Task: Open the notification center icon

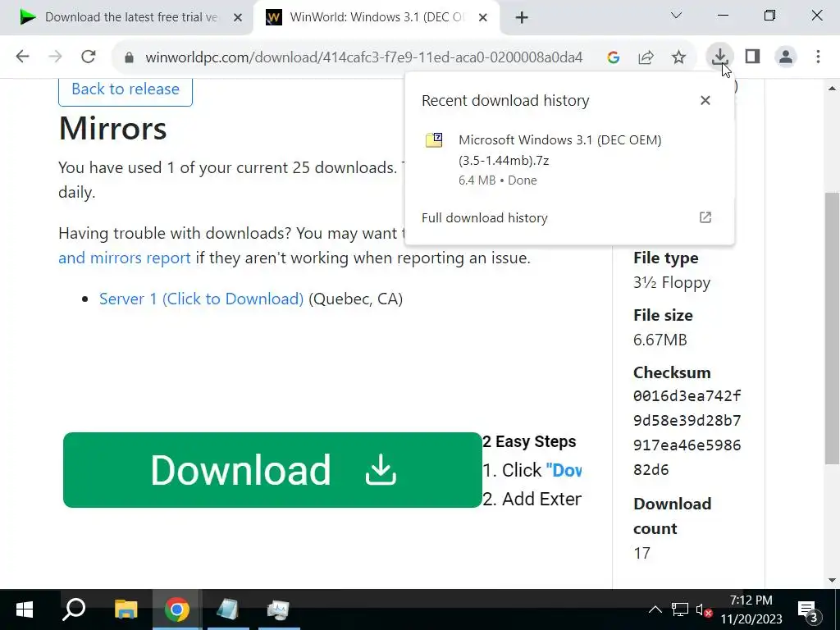Action: (x=810, y=609)
